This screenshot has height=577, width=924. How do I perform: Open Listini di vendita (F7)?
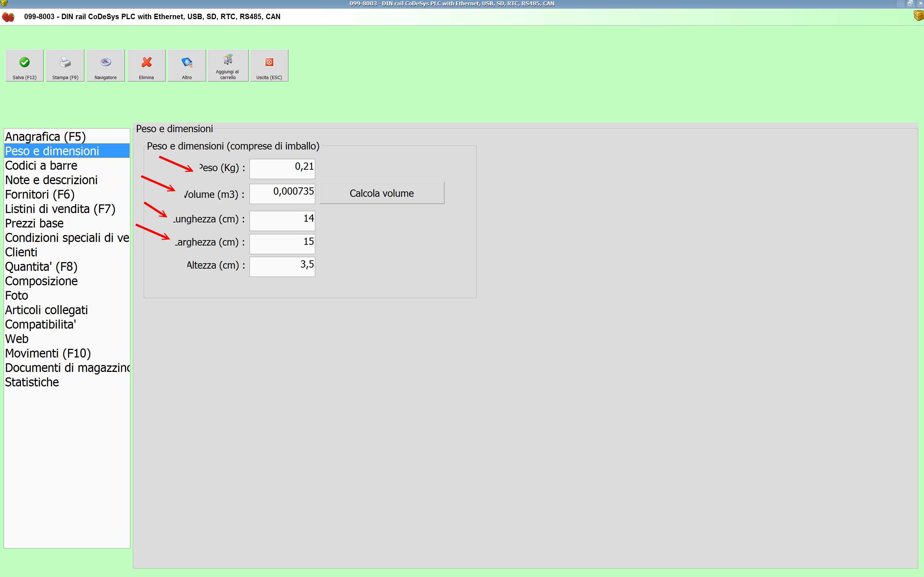pyautogui.click(x=60, y=209)
